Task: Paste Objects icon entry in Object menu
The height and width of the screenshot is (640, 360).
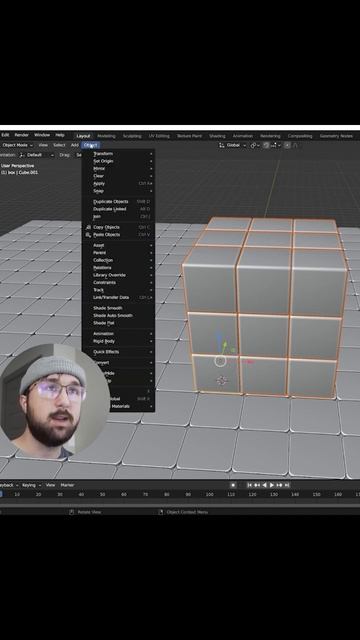Action: tap(118, 235)
